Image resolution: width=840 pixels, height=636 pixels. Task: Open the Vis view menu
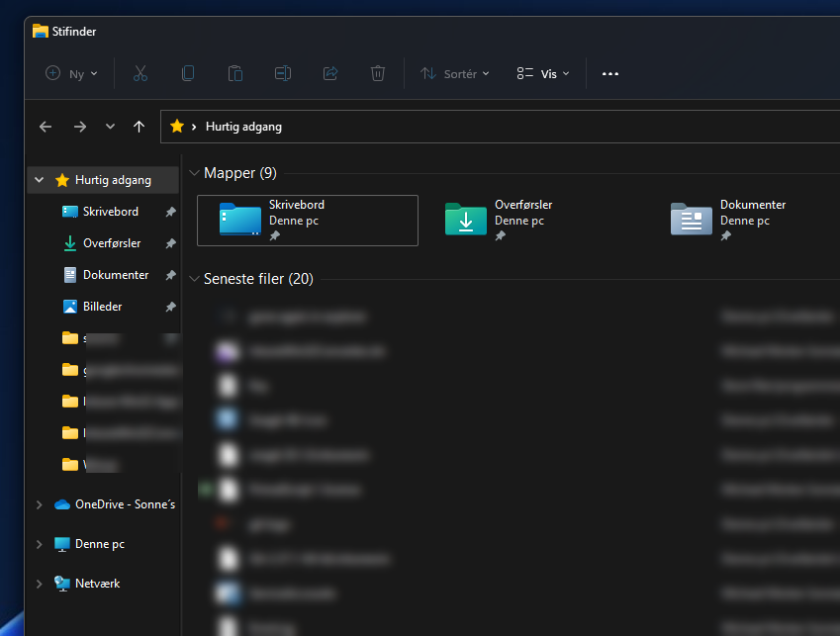543,73
